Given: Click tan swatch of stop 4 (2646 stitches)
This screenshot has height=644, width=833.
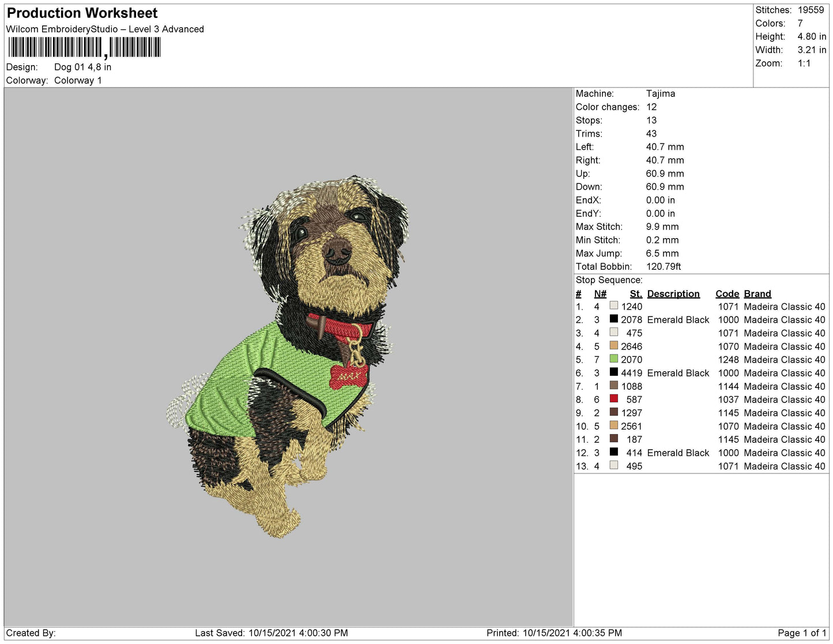Looking at the screenshot, I should 614,345.
